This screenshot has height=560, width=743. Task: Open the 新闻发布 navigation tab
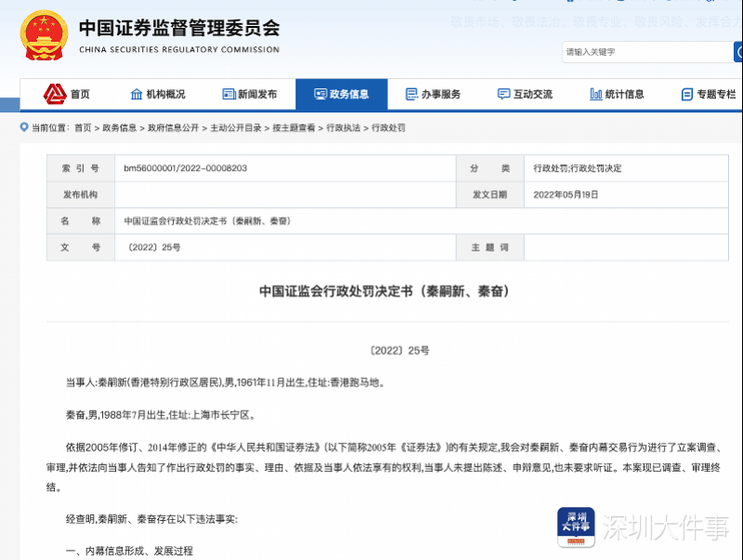point(250,95)
